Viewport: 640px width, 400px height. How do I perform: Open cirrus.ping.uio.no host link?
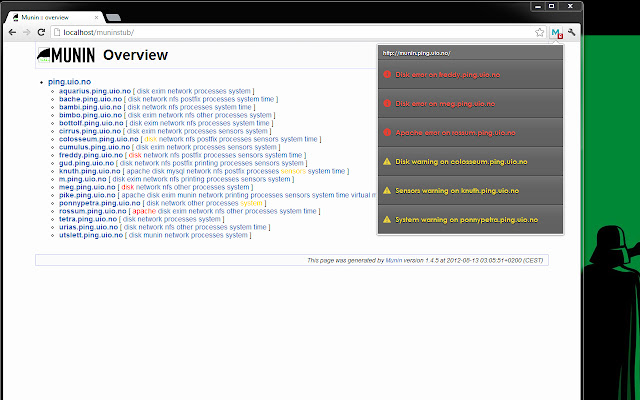tap(90, 131)
